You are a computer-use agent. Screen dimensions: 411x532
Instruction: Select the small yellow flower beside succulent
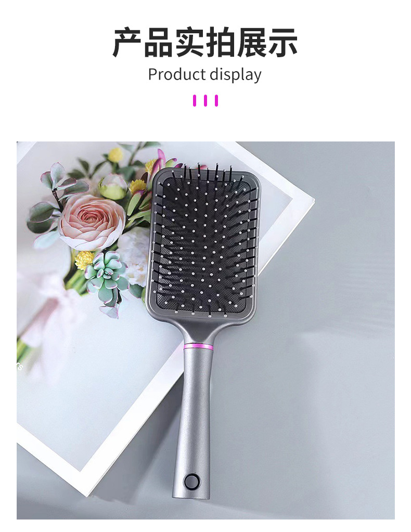84,260
